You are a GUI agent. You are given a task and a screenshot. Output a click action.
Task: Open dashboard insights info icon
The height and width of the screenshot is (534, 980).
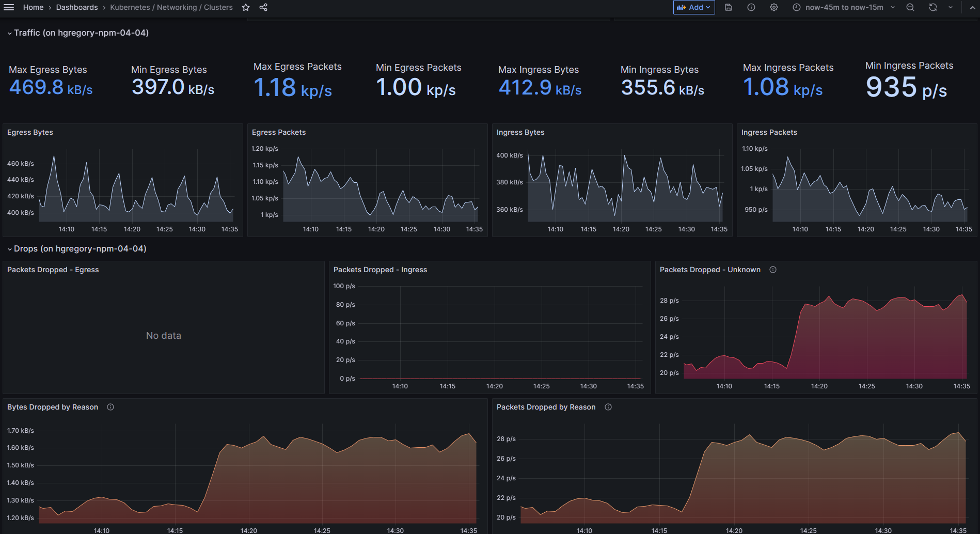(x=751, y=7)
